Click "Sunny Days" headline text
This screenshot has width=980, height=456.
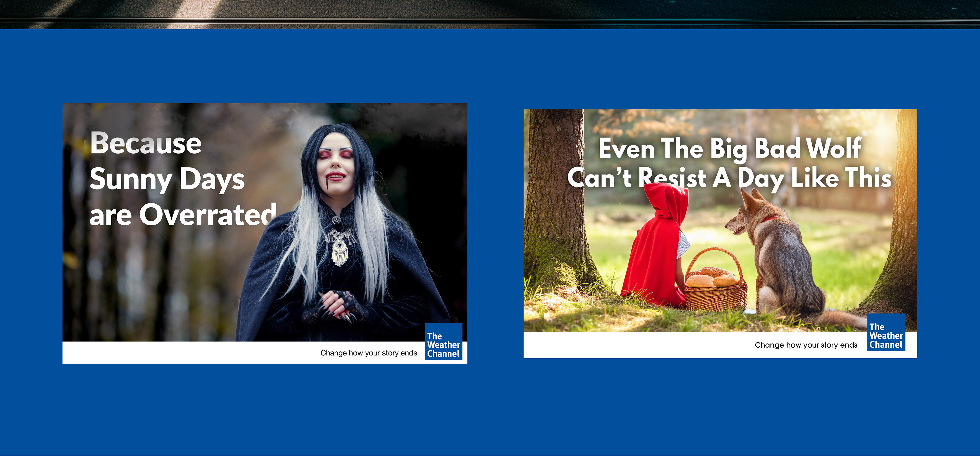(x=167, y=180)
